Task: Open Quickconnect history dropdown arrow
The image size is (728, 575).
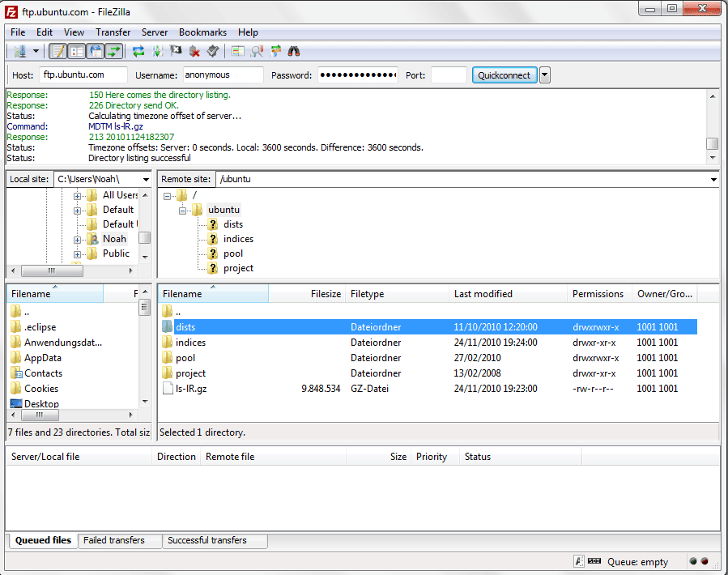Action: (x=545, y=75)
